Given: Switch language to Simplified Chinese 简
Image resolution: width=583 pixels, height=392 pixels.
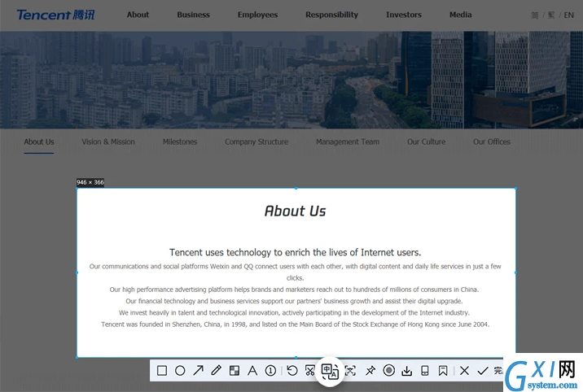Looking at the screenshot, I should [535, 15].
